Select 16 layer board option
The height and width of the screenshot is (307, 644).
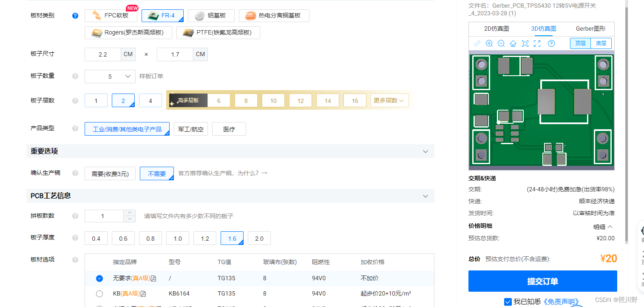coord(355,101)
